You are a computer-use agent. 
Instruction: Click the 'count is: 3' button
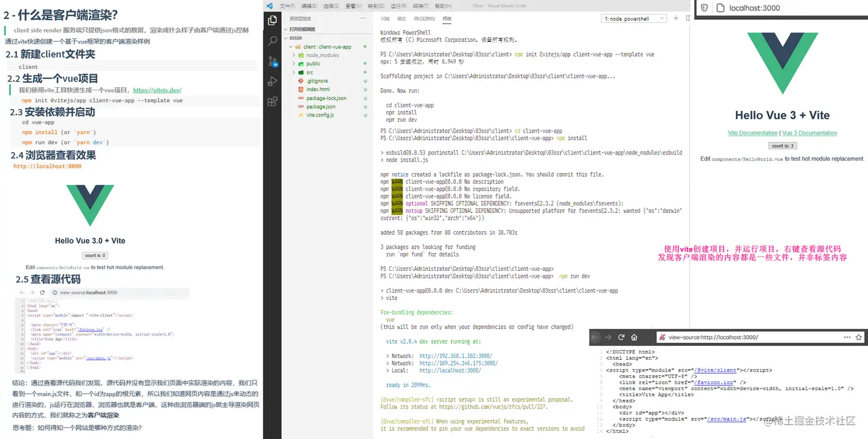point(782,146)
